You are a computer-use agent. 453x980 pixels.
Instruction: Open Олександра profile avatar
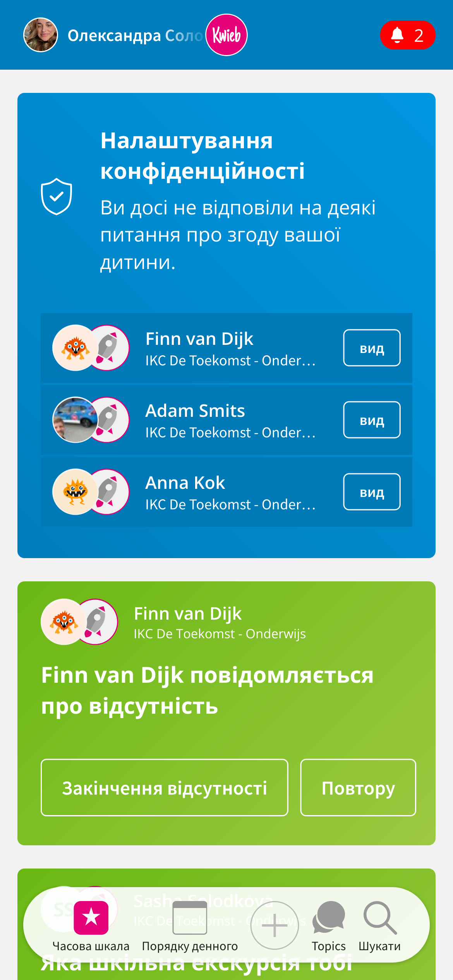41,35
